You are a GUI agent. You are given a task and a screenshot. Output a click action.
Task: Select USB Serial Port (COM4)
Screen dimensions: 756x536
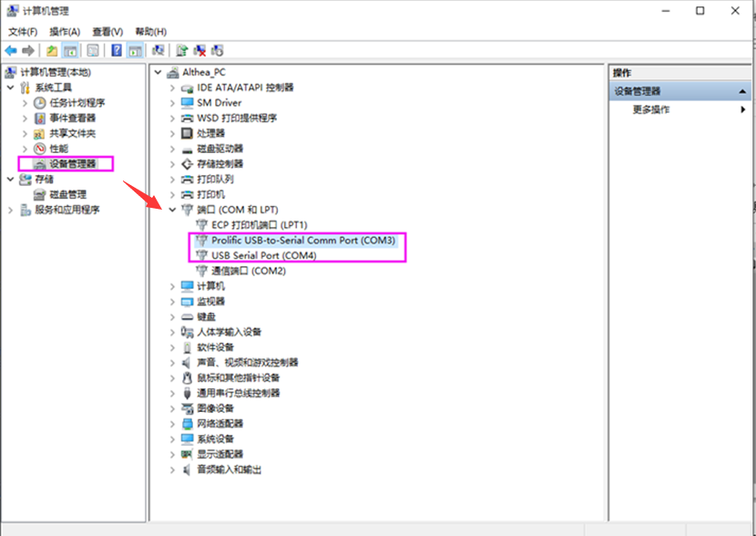click(264, 256)
